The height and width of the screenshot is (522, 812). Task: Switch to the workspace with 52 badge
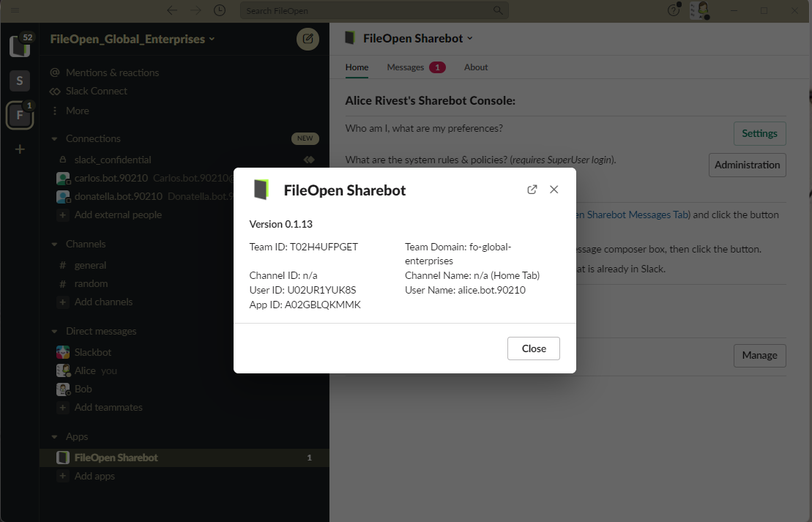pyautogui.click(x=20, y=46)
